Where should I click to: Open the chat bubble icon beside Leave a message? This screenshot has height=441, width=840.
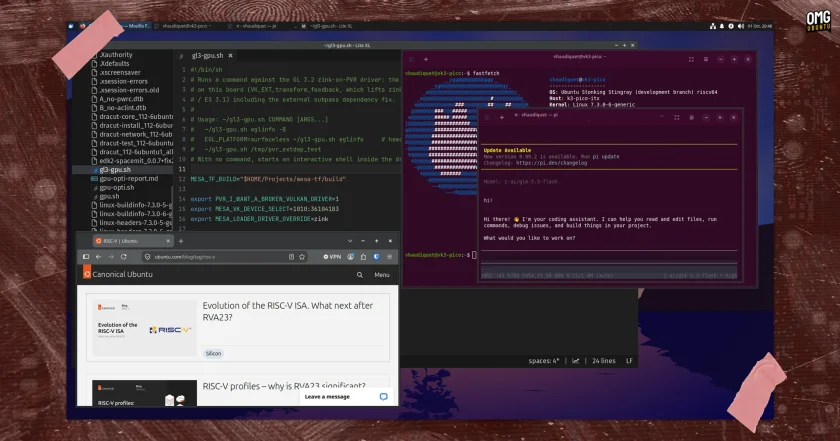point(384,397)
